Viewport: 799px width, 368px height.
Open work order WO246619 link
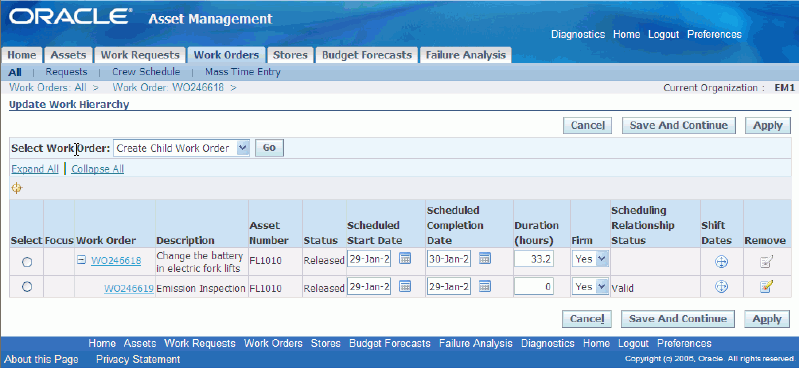pos(129,288)
